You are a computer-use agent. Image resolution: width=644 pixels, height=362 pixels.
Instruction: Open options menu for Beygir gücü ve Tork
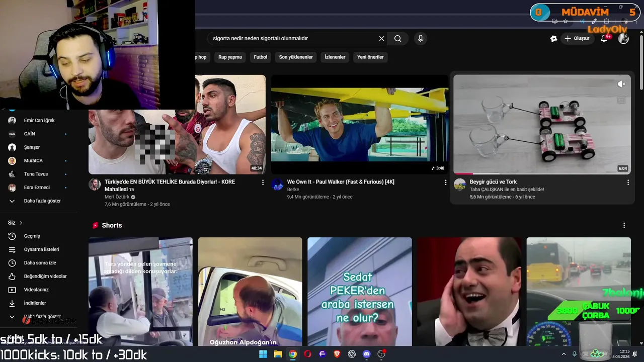[x=627, y=183]
